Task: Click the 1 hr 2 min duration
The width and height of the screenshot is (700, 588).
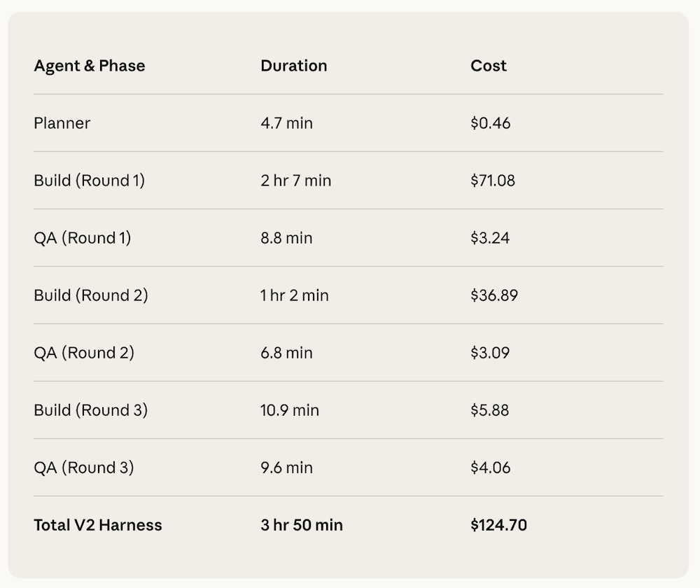Action: coord(295,295)
